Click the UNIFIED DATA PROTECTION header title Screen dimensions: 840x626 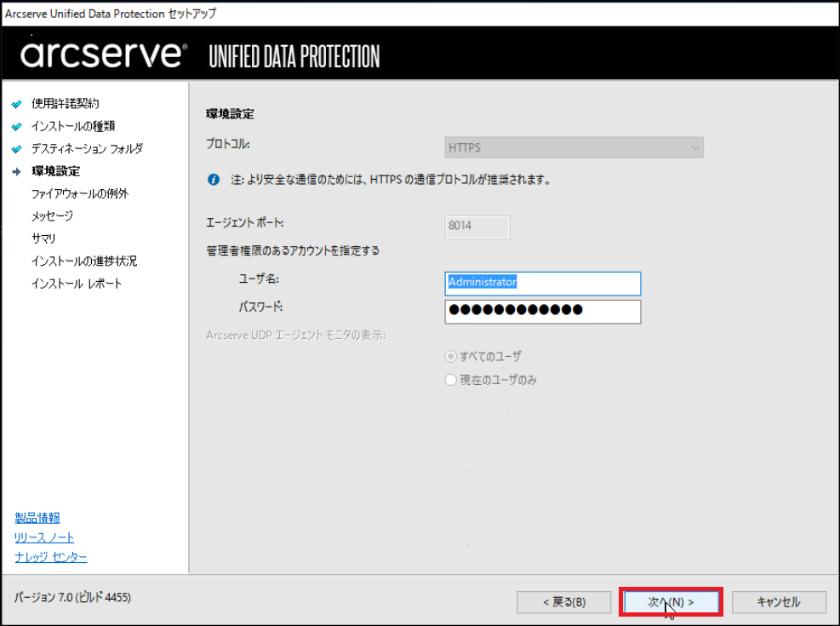coord(294,57)
